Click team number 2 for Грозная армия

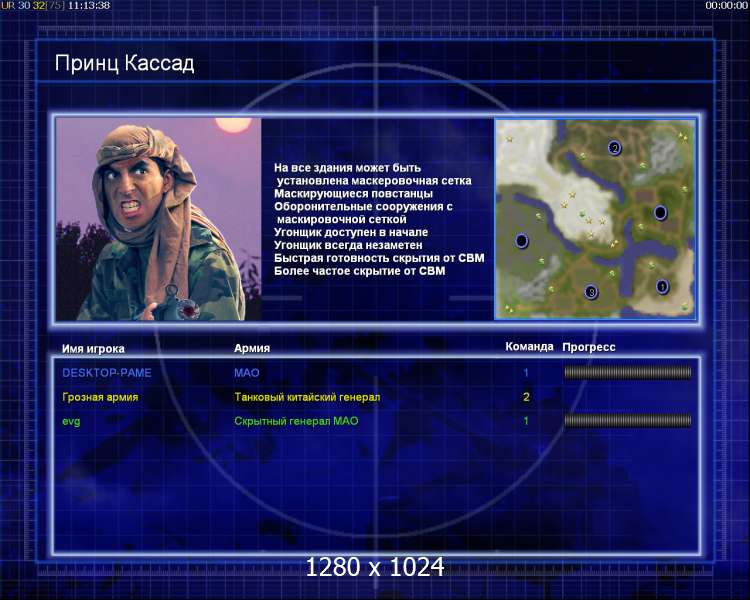(526, 397)
